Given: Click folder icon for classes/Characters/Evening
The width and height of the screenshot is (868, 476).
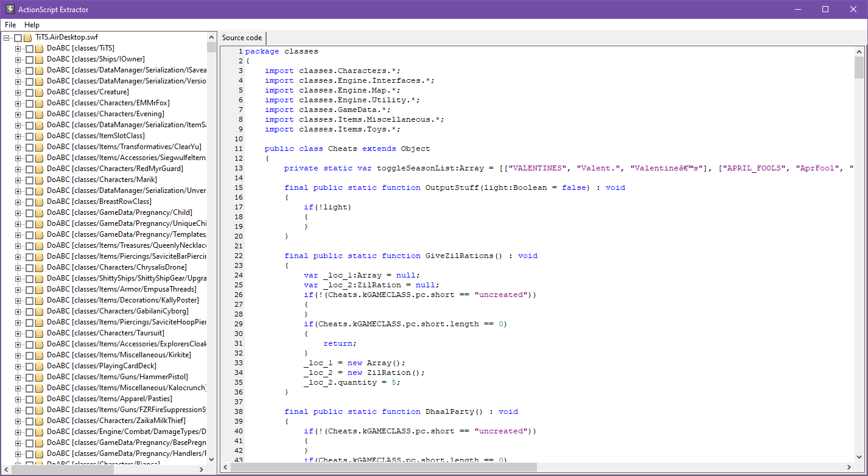Looking at the screenshot, I should [x=39, y=114].
